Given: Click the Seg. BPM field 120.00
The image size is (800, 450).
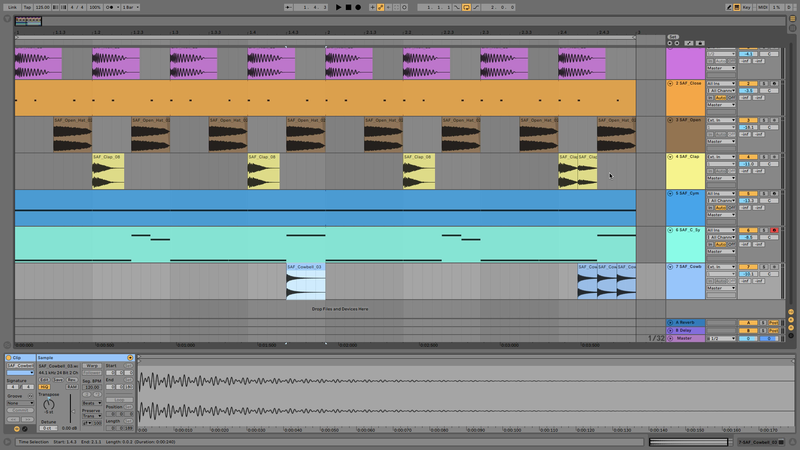Looking at the screenshot, I should 92,387.
